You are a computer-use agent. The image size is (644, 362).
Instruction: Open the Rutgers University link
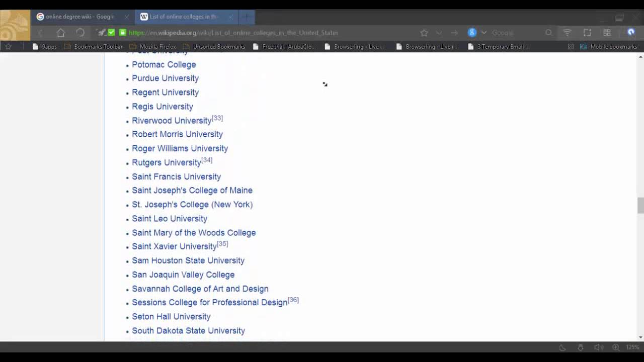[167, 162]
